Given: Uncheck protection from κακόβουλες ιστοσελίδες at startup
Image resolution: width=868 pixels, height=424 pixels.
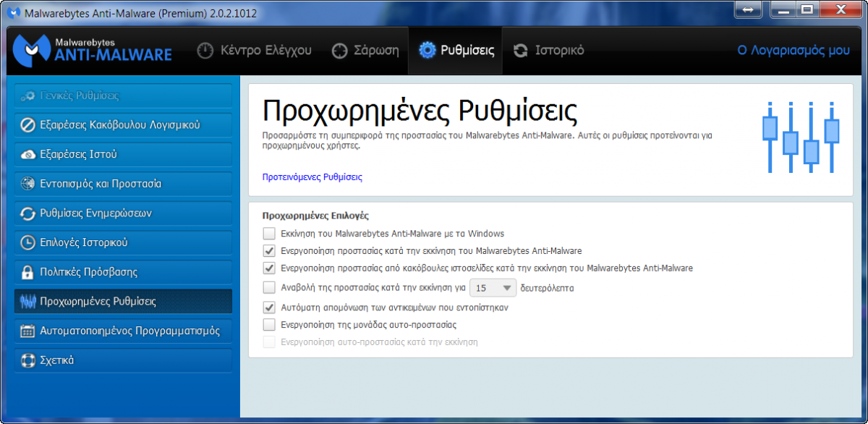Looking at the screenshot, I should [x=269, y=268].
